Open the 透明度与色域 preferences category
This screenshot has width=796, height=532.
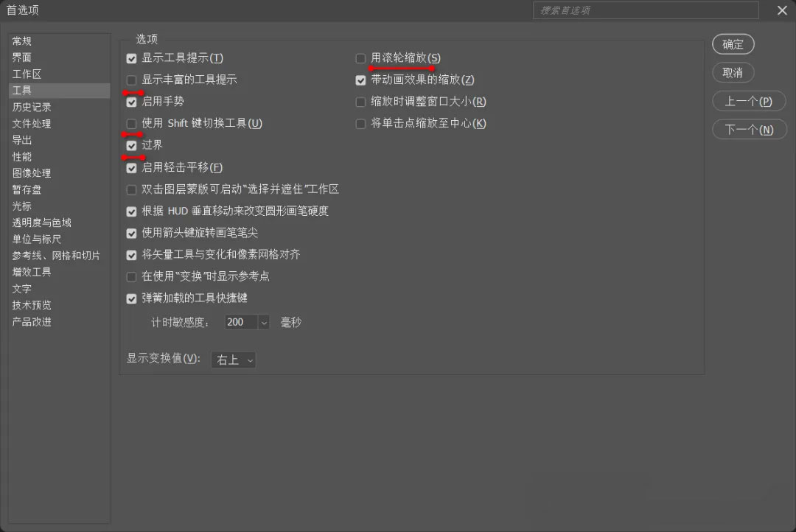pos(60,223)
